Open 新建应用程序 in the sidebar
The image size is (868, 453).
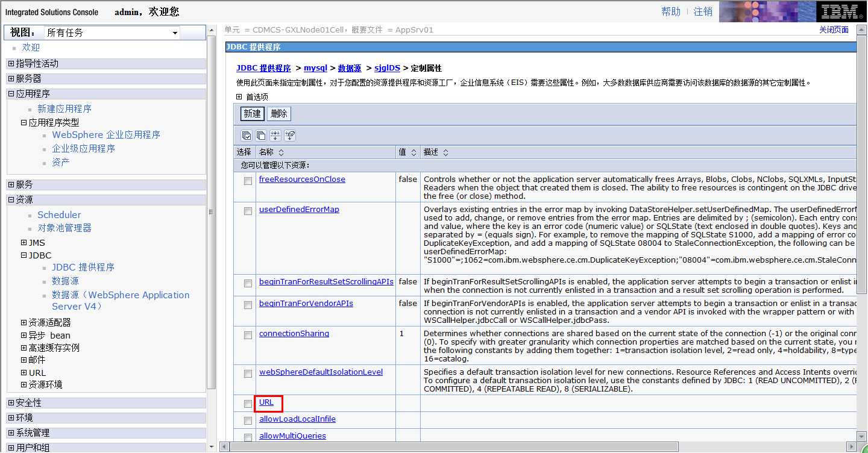(64, 108)
